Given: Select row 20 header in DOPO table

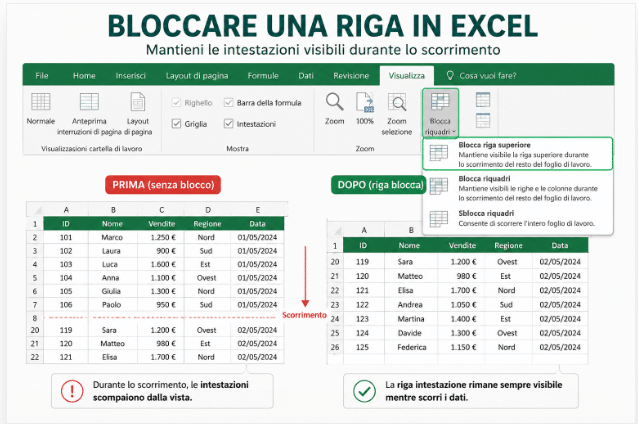Looking at the screenshot, I should pos(335,262).
